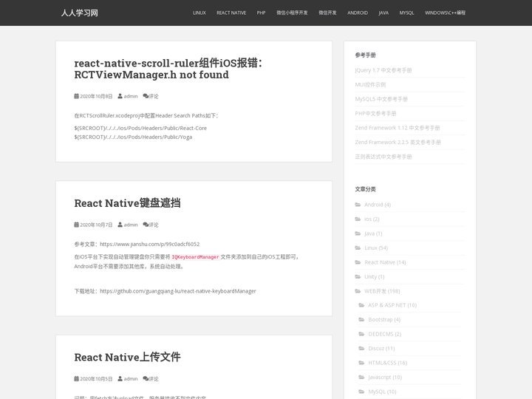Click folder icon beside Java category

pyautogui.click(x=358, y=233)
